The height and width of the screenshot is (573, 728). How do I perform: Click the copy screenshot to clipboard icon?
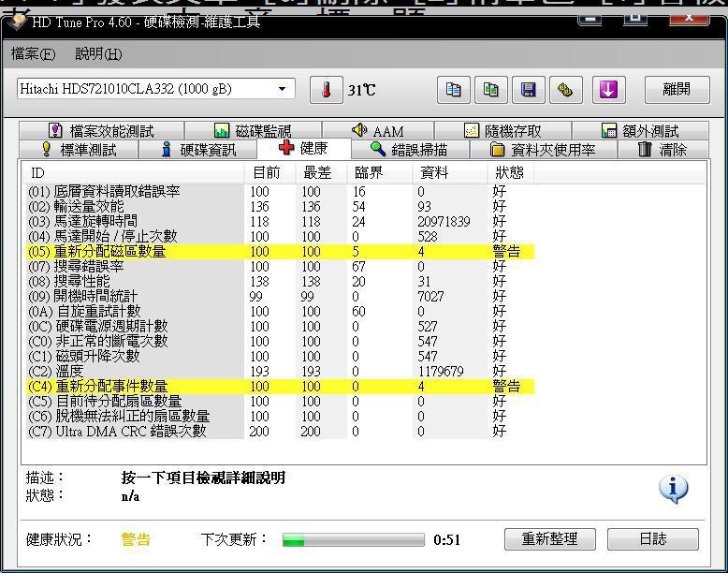coord(491,90)
